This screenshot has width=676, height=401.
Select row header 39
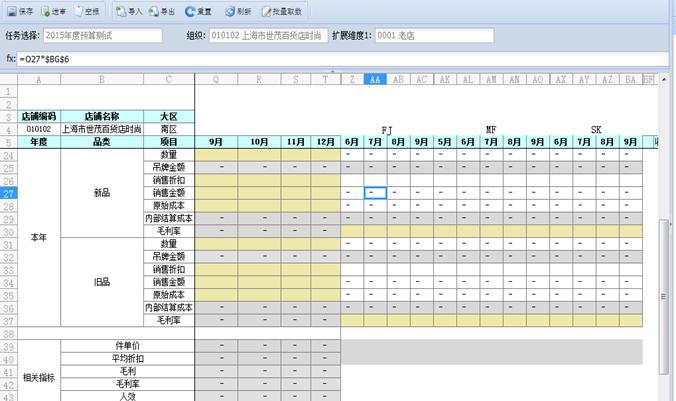[9, 346]
